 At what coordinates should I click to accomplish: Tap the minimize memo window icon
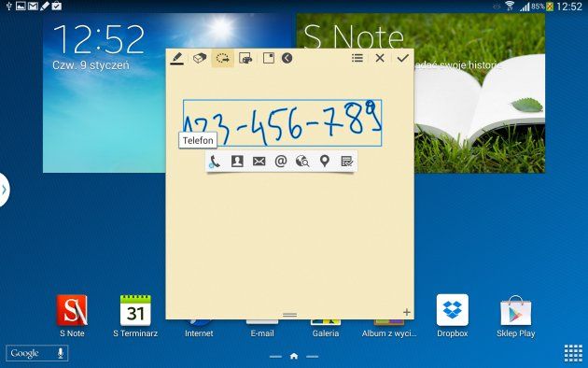(x=269, y=58)
